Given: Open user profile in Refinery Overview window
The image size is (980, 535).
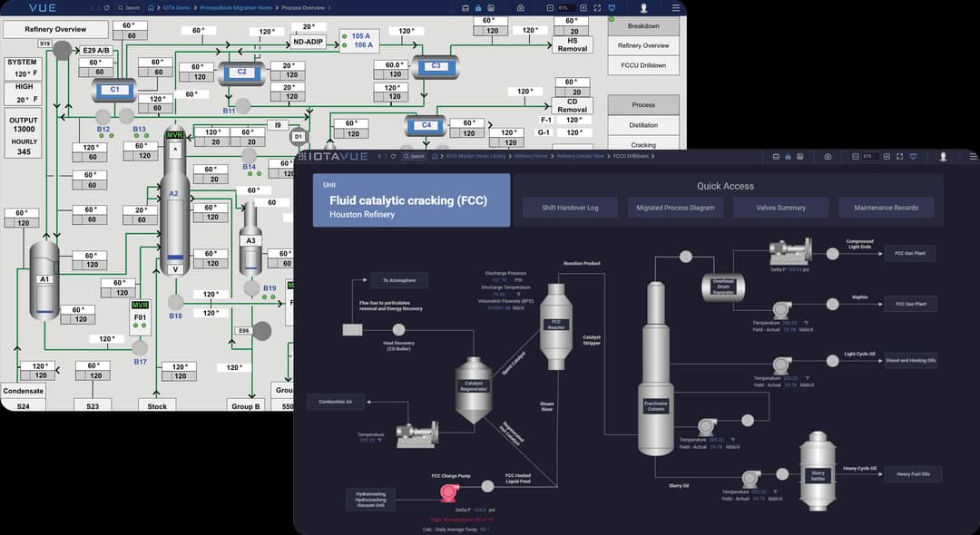Looking at the screenshot, I should [643, 8].
